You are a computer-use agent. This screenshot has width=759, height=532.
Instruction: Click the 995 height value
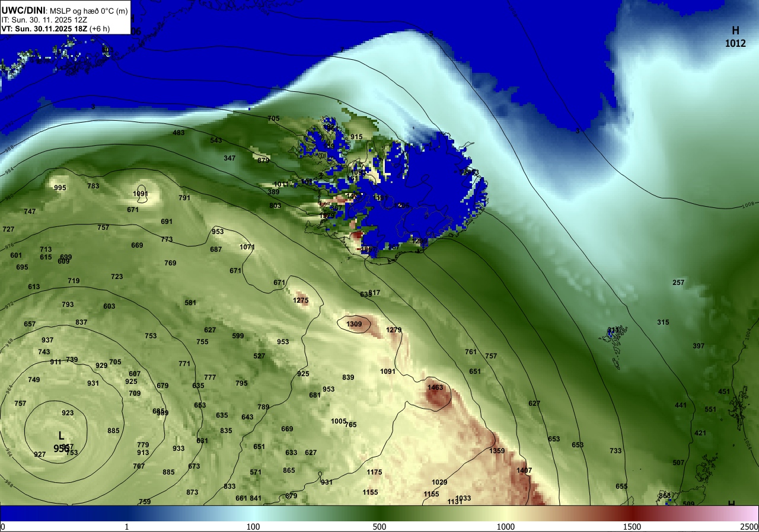pyautogui.click(x=60, y=188)
